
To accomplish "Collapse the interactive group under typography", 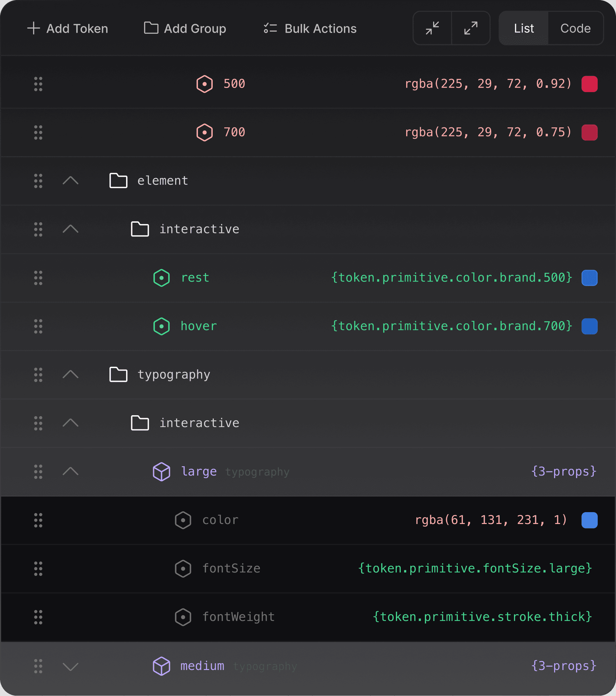I will [x=71, y=423].
